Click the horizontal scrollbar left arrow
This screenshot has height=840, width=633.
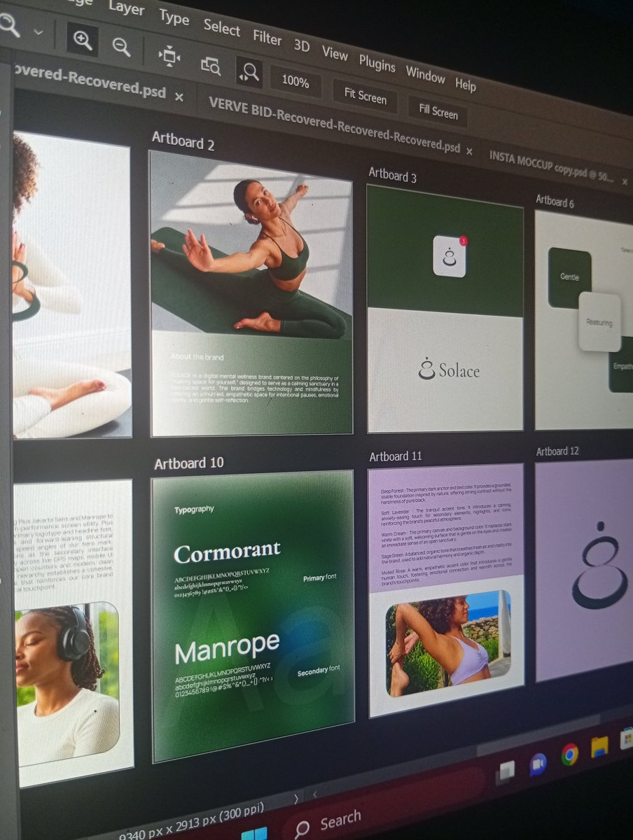[315, 794]
